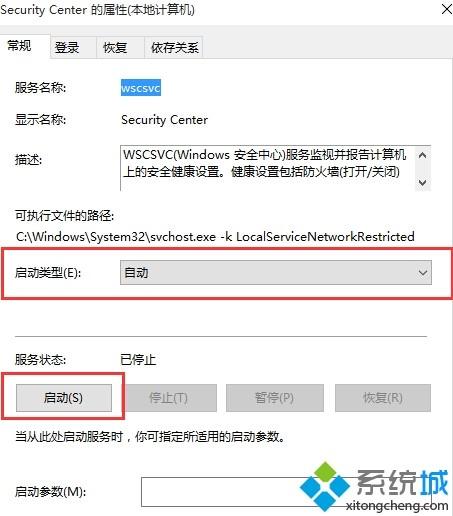Close the Security Center properties dialog
Viewport: 453px width, 516px height.
click(x=447, y=9)
